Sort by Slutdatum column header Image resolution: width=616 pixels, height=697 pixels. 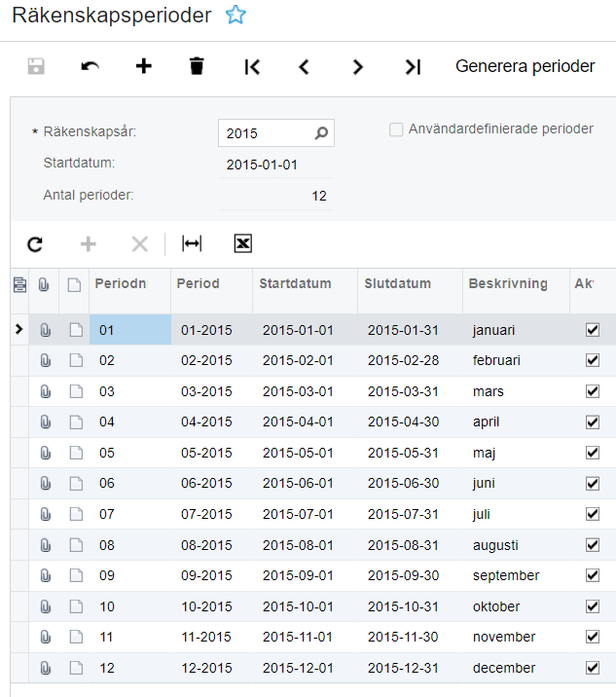coord(410,291)
